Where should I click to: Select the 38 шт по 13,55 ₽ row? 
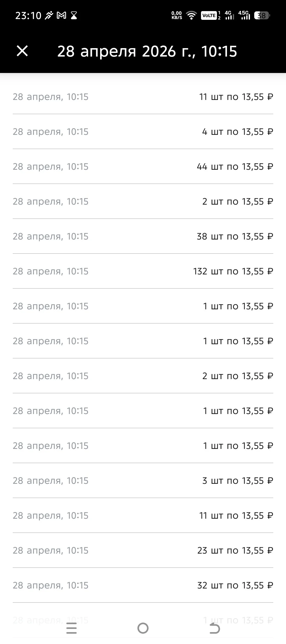(143, 236)
